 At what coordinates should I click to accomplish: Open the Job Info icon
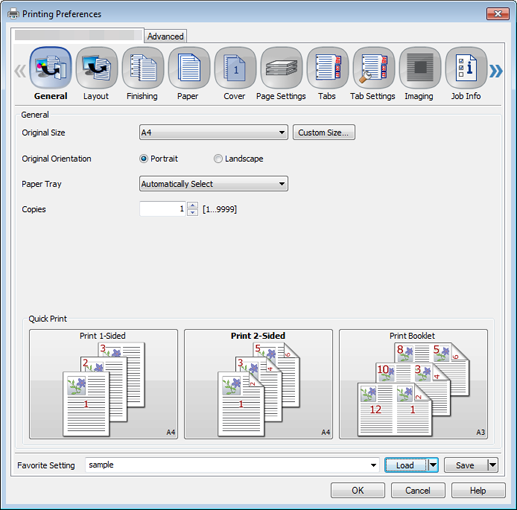pos(466,68)
